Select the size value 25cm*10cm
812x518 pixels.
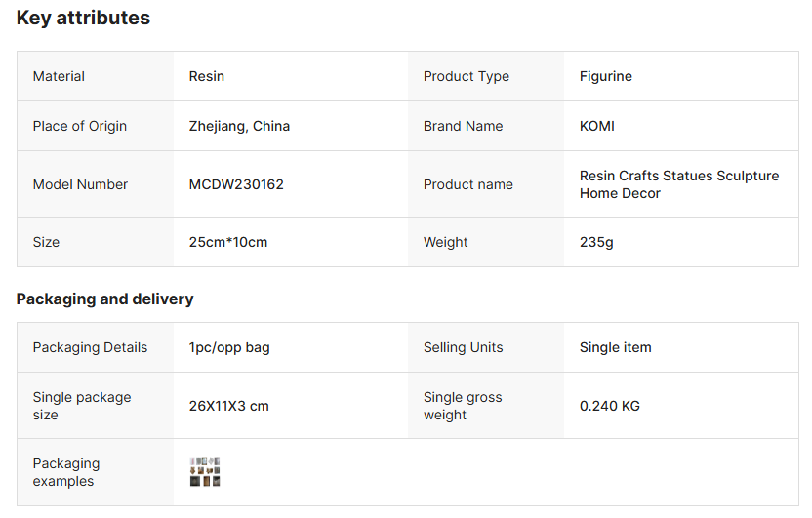tap(228, 242)
